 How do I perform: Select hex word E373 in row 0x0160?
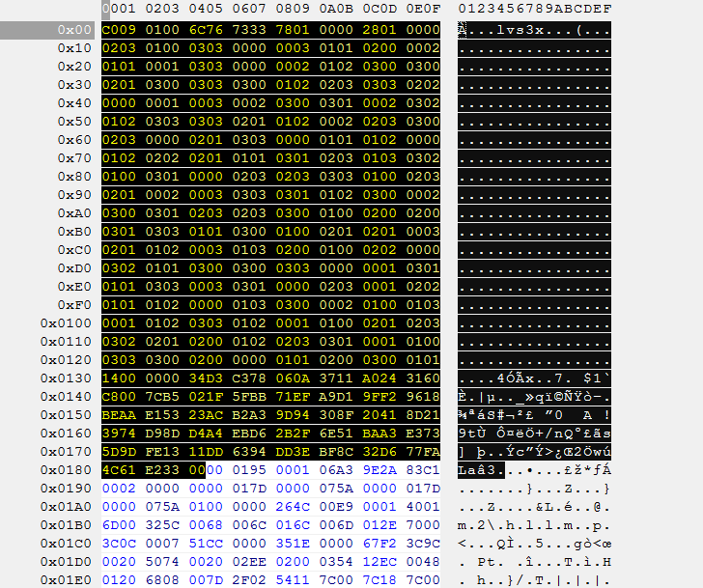[x=423, y=434]
